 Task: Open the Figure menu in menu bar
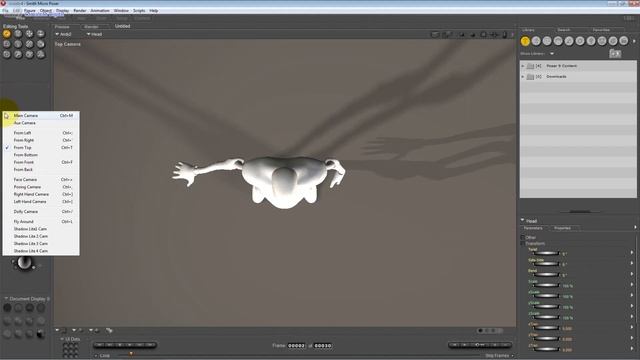(x=30, y=11)
